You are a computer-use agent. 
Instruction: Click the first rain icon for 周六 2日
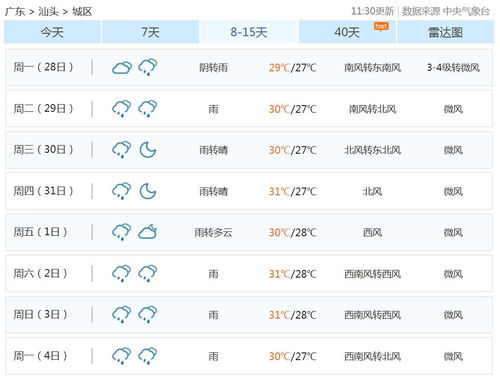click(x=121, y=273)
